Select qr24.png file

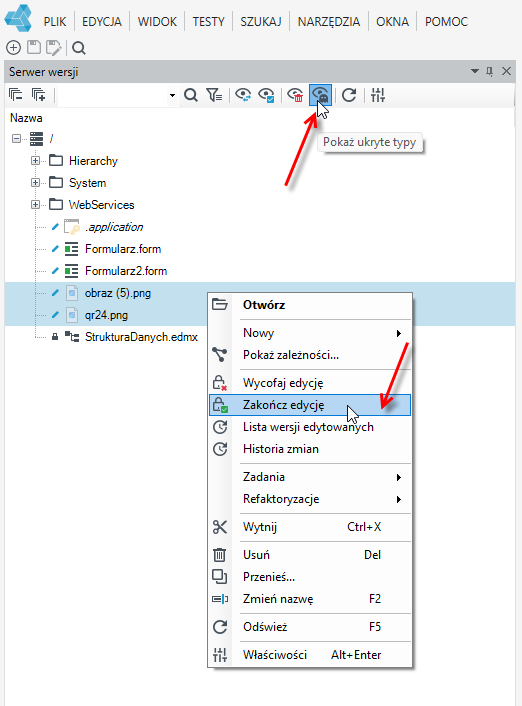(106, 315)
